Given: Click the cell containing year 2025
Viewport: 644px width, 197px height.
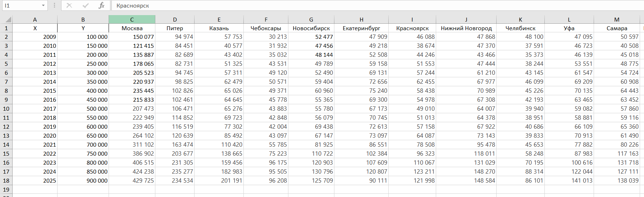Looking at the screenshot, I should (35, 180).
